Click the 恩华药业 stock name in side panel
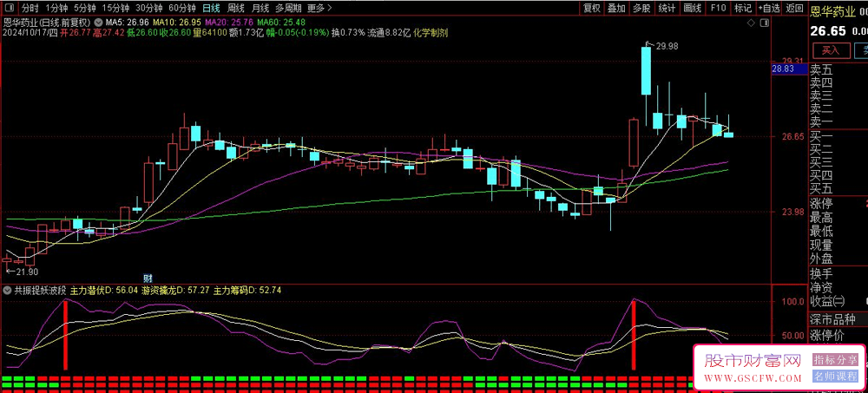Viewport: 868px width, 393px height. (832, 10)
